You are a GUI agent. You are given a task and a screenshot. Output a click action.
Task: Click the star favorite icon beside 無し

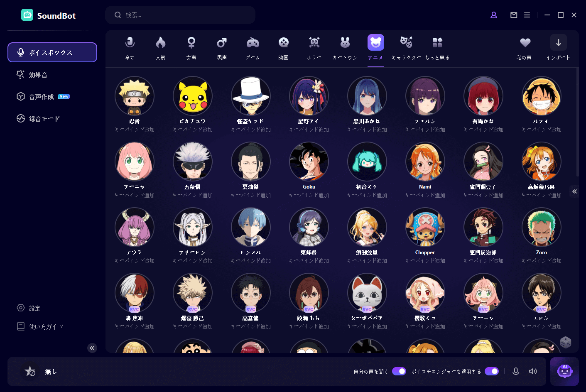(x=30, y=371)
